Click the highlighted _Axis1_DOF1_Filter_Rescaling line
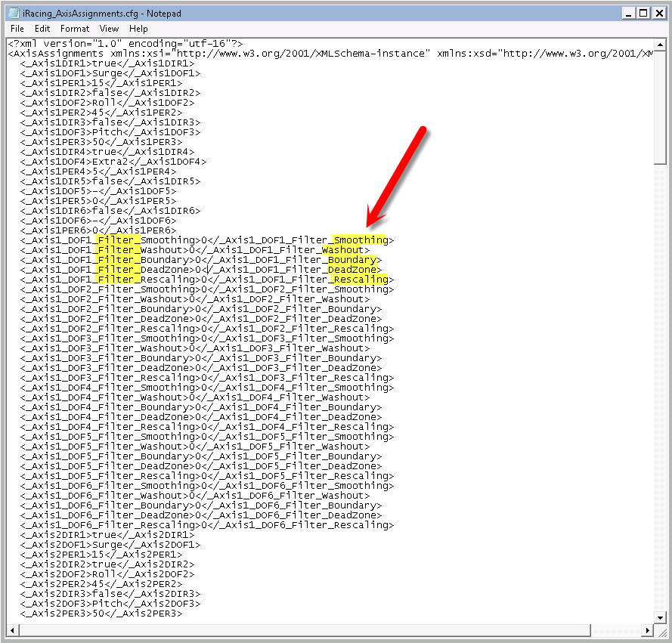Image resolution: width=672 pixels, height=643 pixels. 207,280
